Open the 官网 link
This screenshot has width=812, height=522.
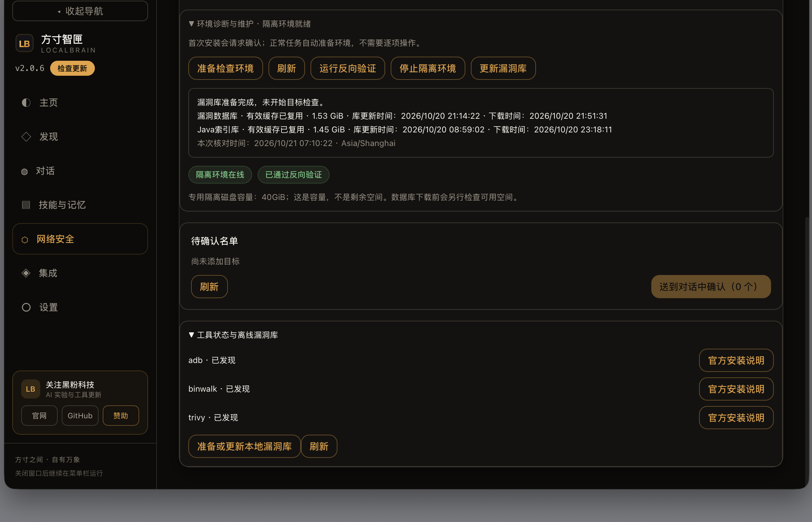pyautogui.click(x=39, y=416)
